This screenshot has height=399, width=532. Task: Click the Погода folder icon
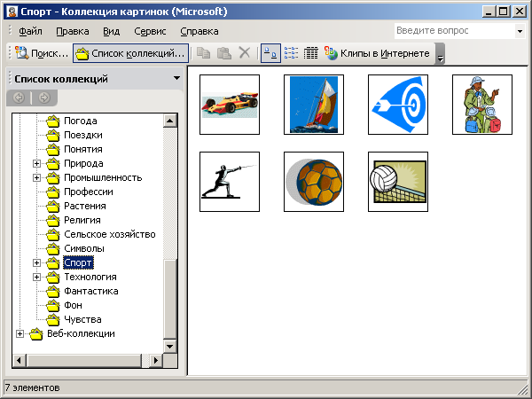pos(53,121)
